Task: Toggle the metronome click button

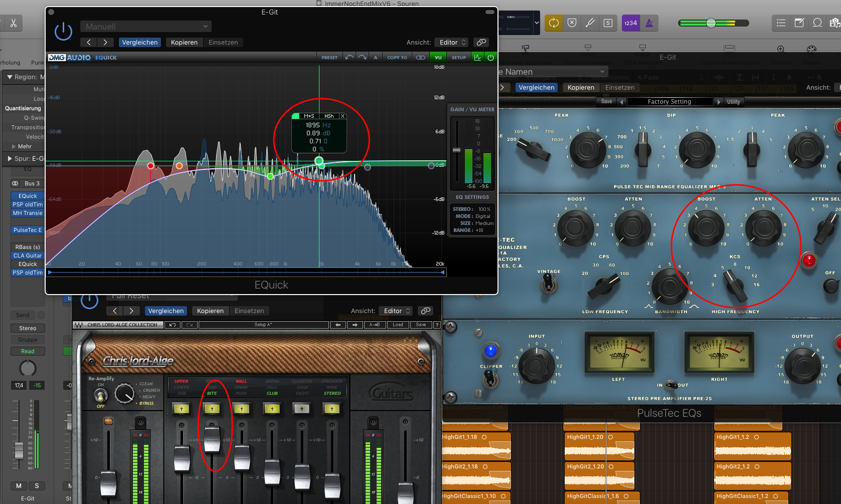Action: coord(649,23)
